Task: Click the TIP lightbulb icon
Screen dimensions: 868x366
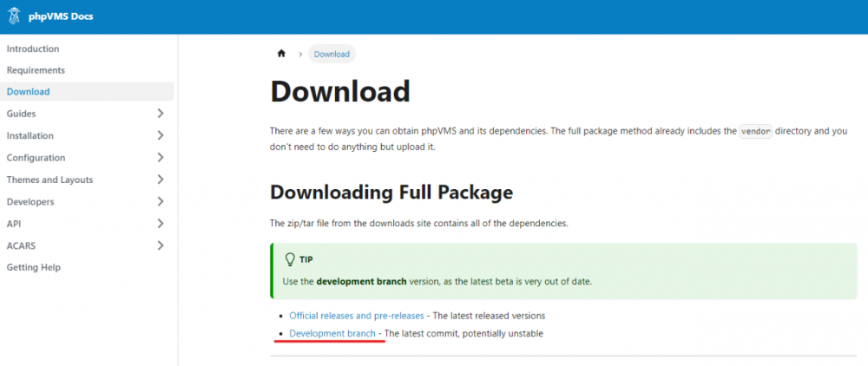Action: 290,259
